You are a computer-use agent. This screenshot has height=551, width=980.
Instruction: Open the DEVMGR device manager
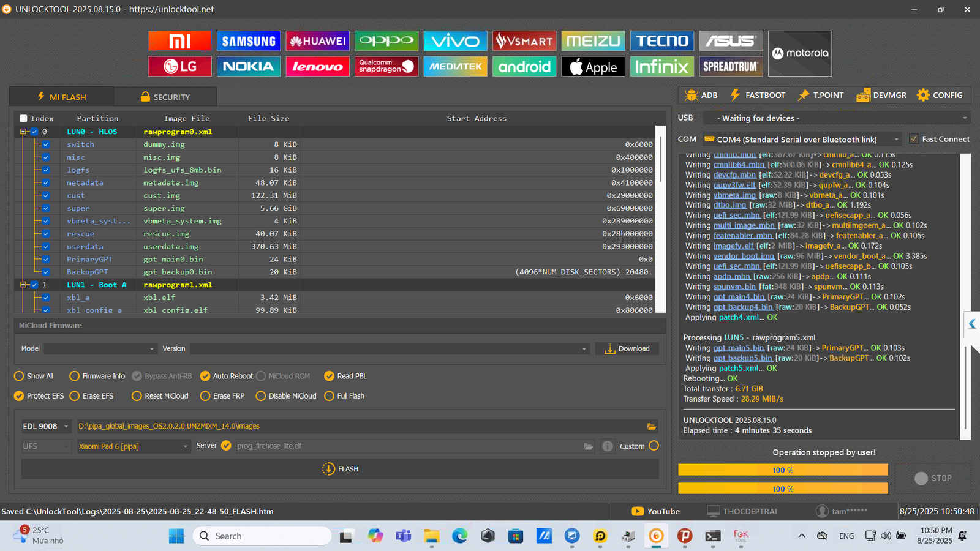(881, 95)
